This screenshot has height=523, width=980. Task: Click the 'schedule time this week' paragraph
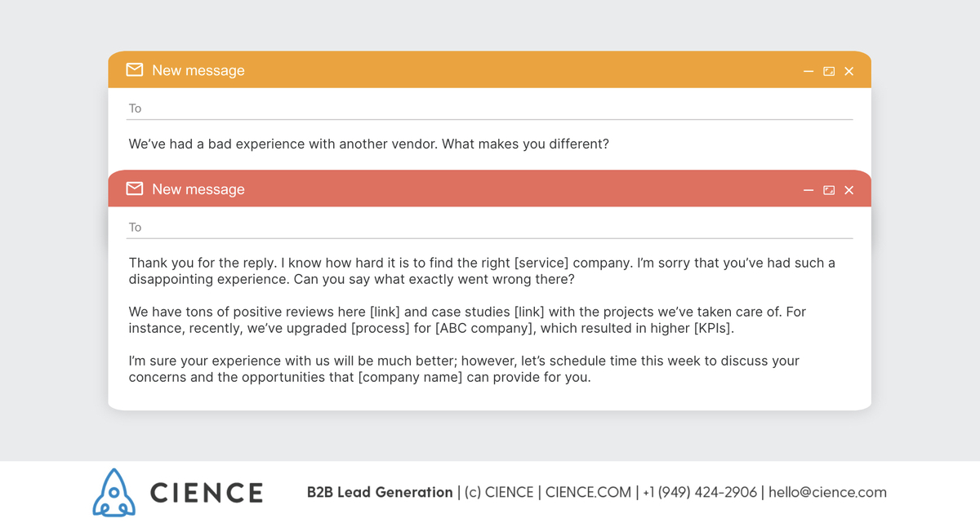pyautogui.click(x=464, y=369)
